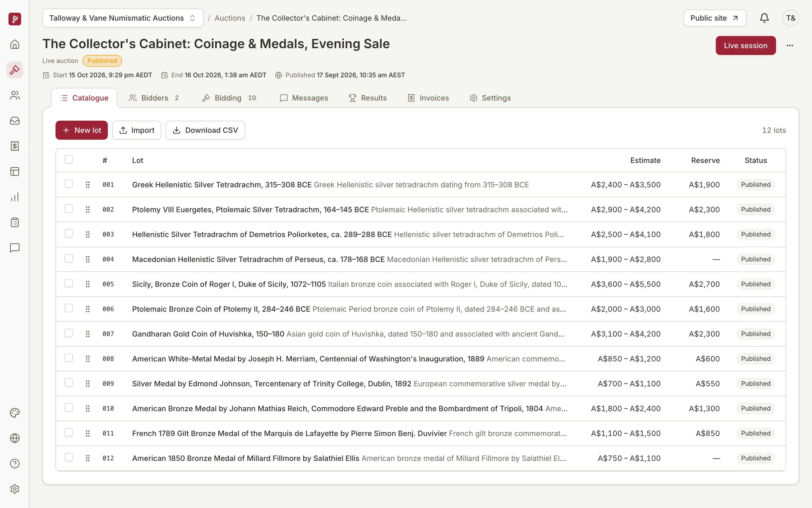Grab drag handle for lot 004

coord(87,259)
